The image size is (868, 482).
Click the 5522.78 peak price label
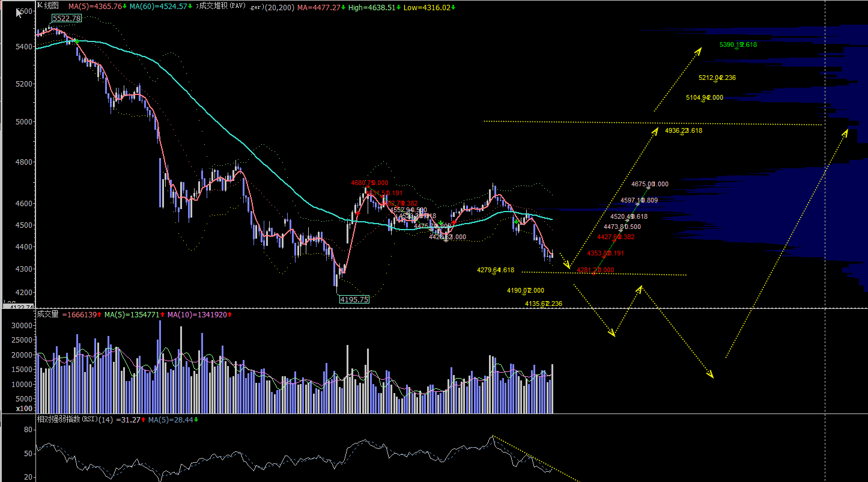66,19
